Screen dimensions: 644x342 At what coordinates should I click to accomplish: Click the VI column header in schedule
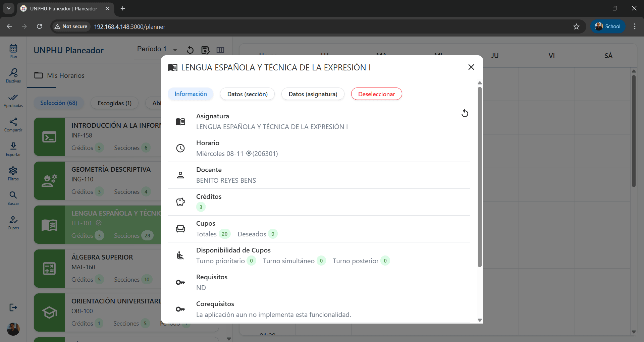[x=551, y=56]
